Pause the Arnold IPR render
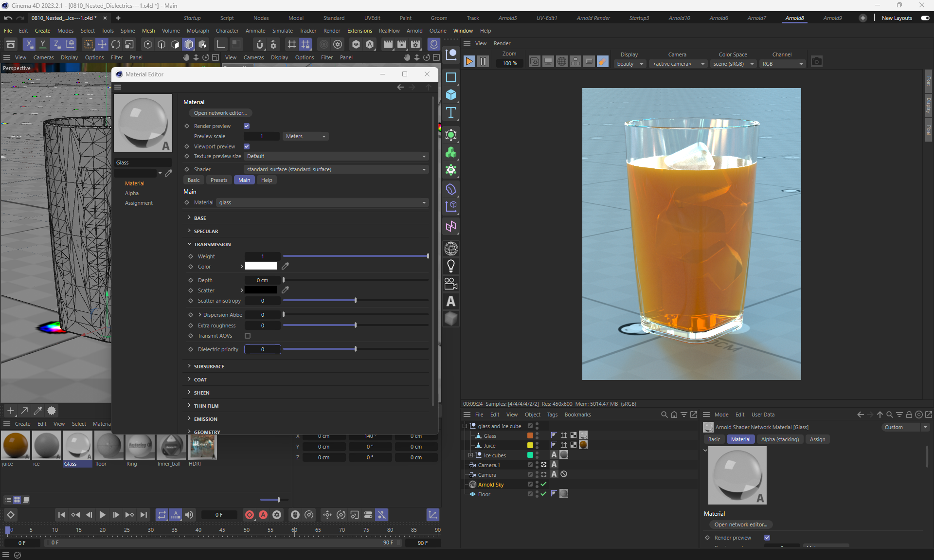934x560 pixels. point(483,62)
